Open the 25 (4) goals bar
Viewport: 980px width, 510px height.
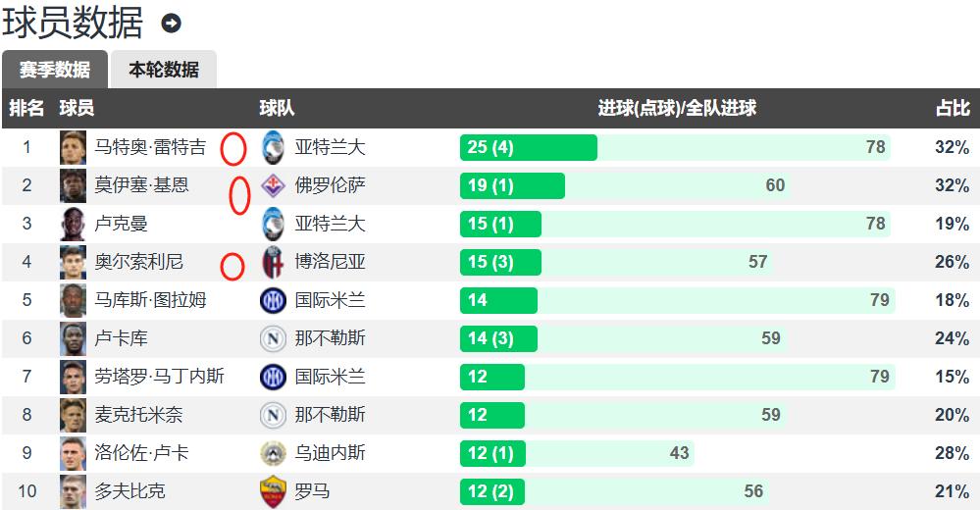(x=529, y=147)
